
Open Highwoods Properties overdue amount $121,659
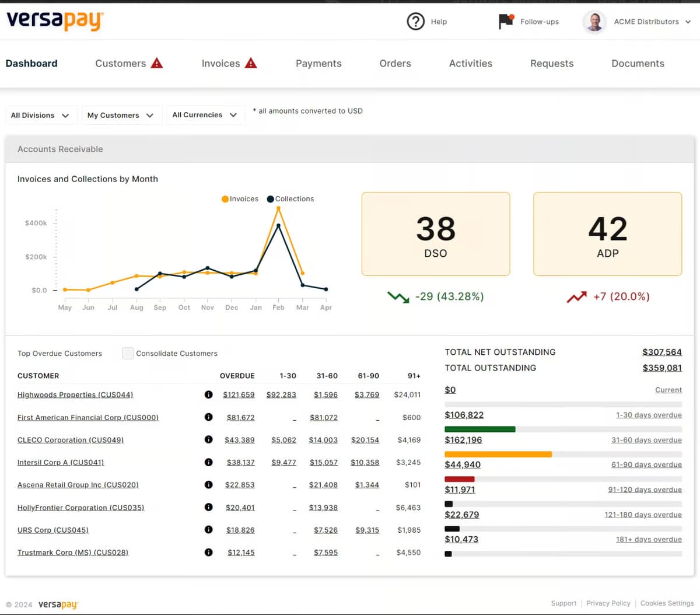point(239,394)
